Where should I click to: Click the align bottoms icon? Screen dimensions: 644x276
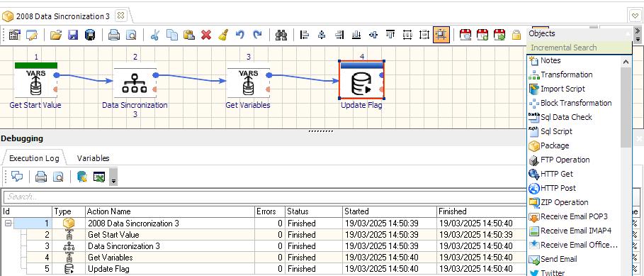(x=356, y=35)
